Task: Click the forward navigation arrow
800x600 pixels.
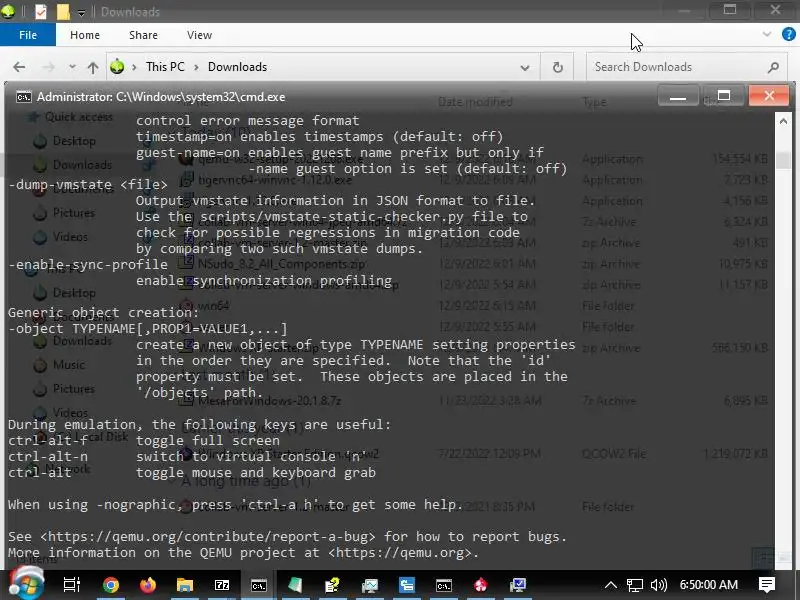Action: [48, 67]
